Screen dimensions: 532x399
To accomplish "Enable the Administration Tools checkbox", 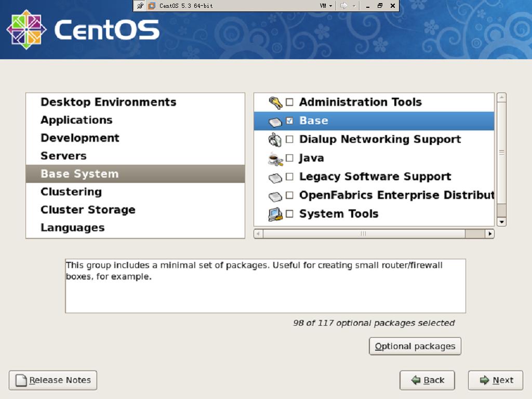I will point(289,102).
